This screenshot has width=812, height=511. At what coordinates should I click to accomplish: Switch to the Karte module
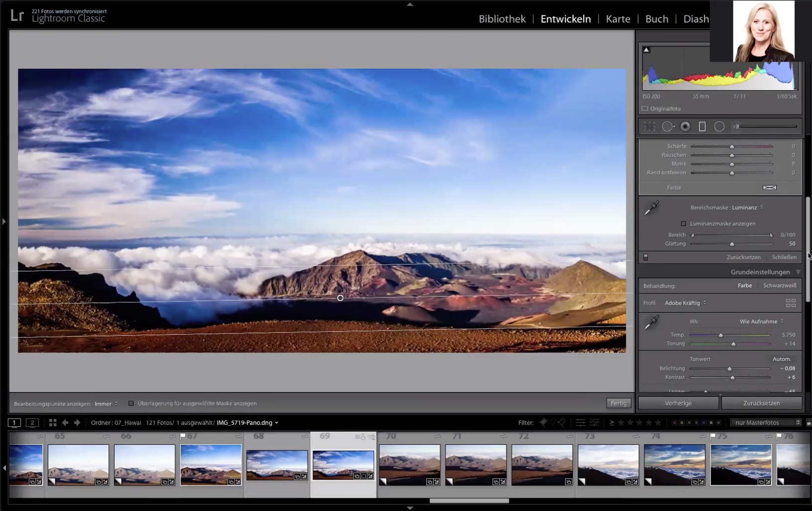pos(618,18)
